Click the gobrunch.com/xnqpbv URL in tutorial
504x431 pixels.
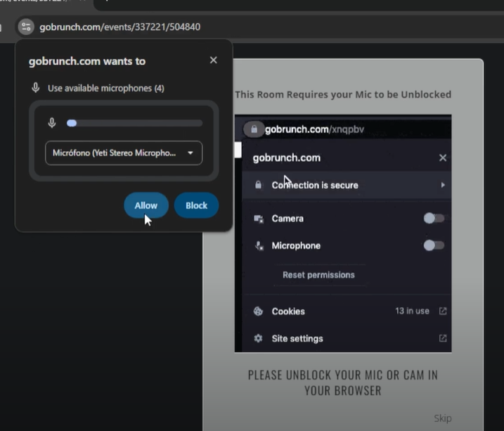314,129
